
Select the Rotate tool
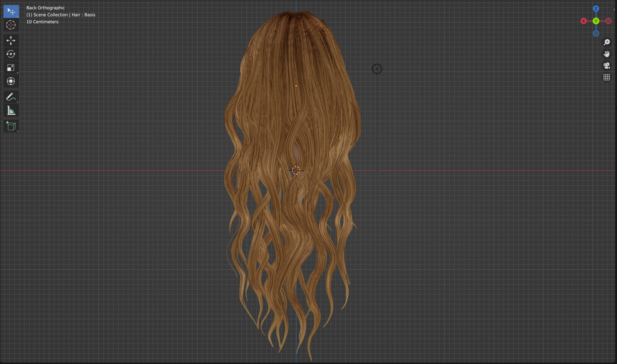(11, 54)
